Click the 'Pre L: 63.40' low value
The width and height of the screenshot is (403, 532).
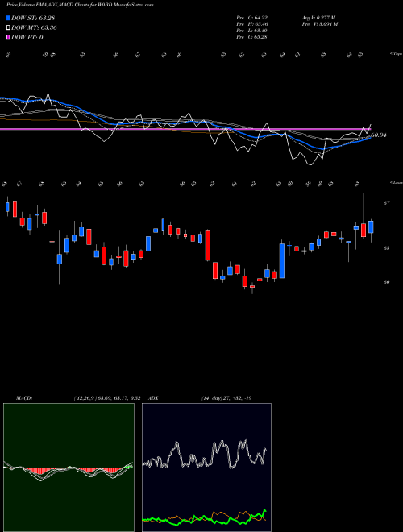[252, 31]
